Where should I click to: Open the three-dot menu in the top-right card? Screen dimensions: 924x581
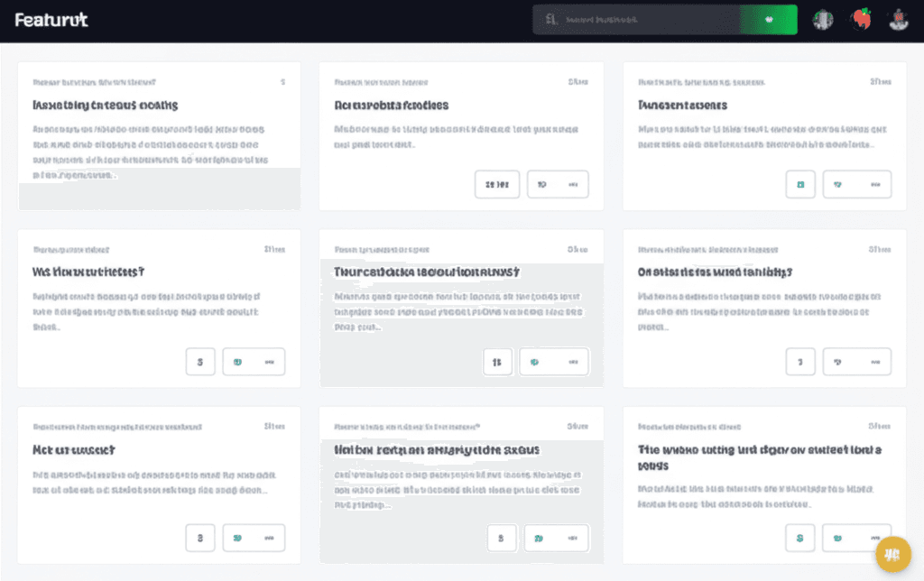tap(875, 184)
